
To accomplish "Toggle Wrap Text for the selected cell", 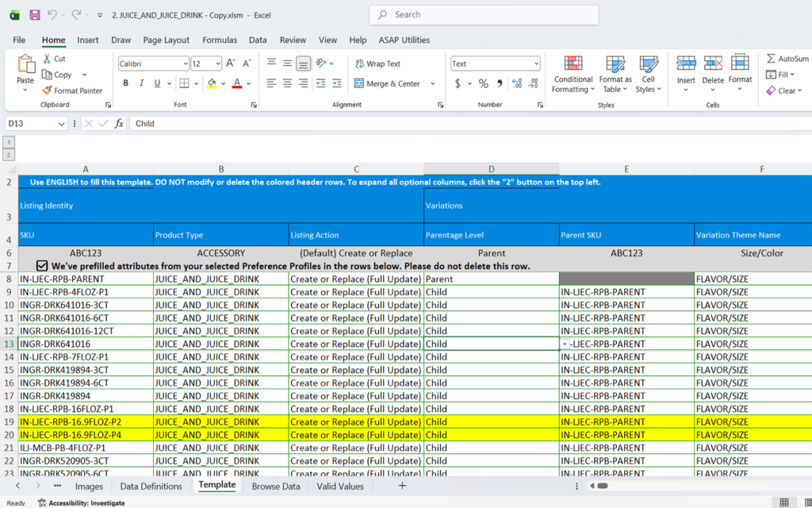I will coord(377,63).
